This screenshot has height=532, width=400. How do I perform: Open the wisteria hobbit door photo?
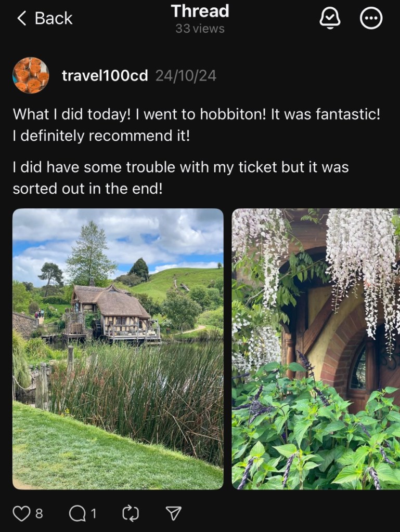316,349
